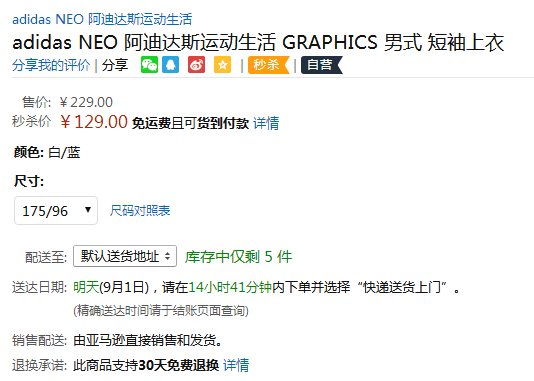
Task: Click 分享我的评价 link
Action: coord(51,65)
